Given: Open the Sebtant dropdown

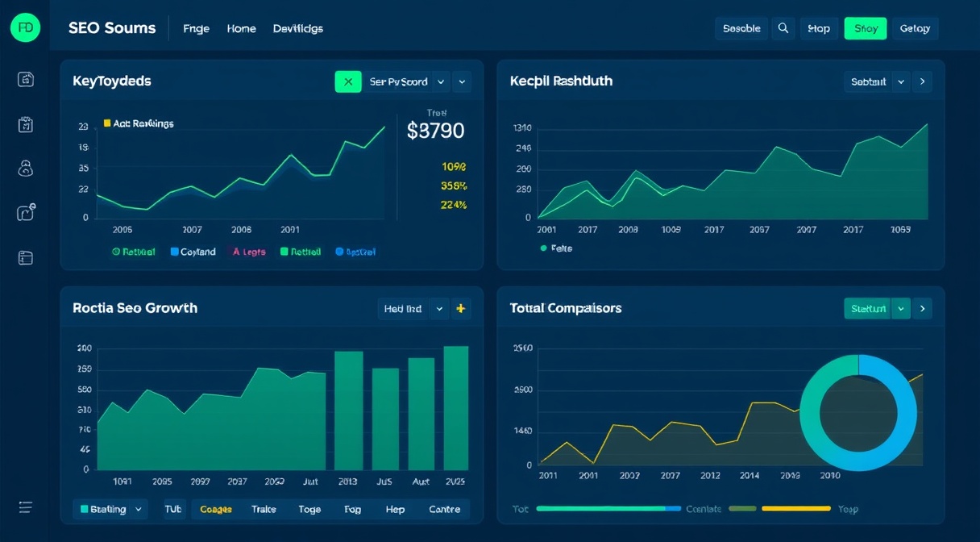Looking at the screenshot, I should [868, 81].
